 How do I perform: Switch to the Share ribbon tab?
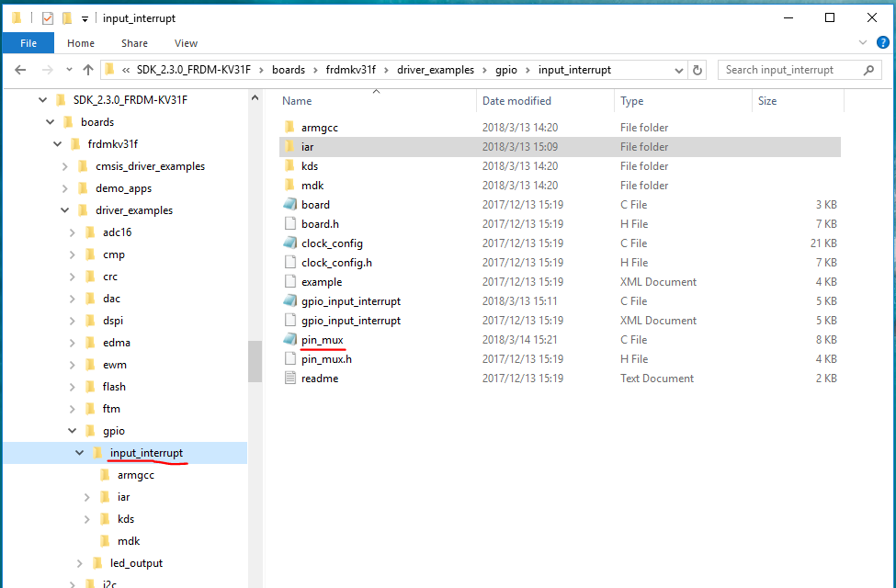pos(134,43)
